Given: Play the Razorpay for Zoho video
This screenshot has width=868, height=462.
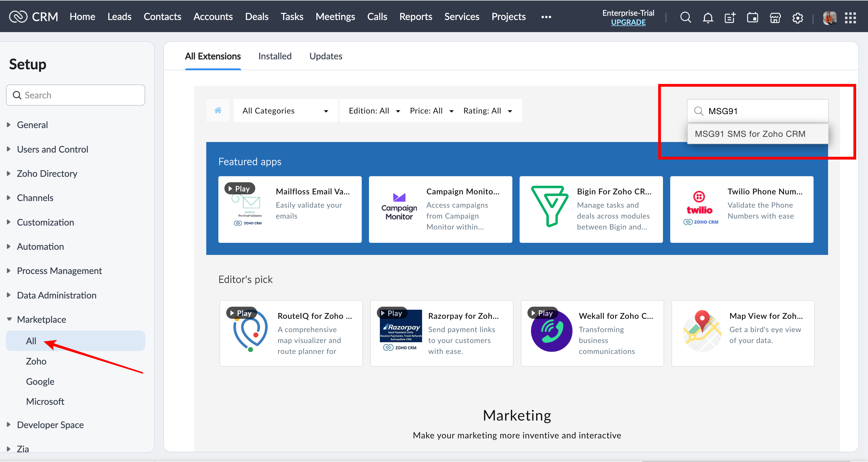Looking at the screenshot, I should [x=392, y=313].
